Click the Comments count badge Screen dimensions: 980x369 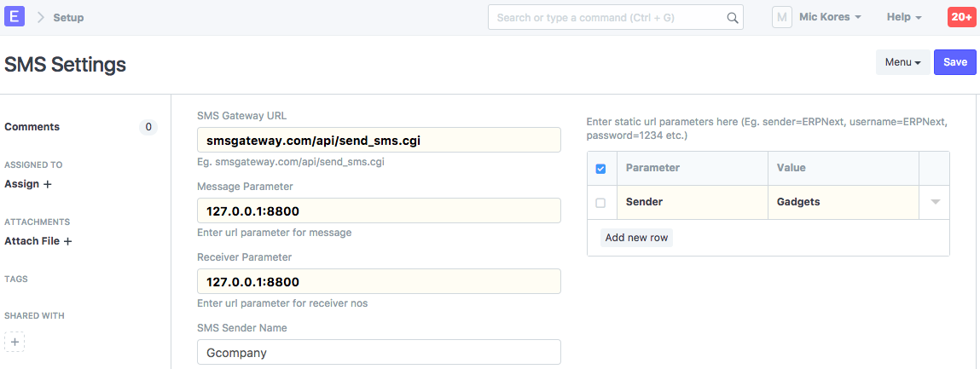point(148,127)
